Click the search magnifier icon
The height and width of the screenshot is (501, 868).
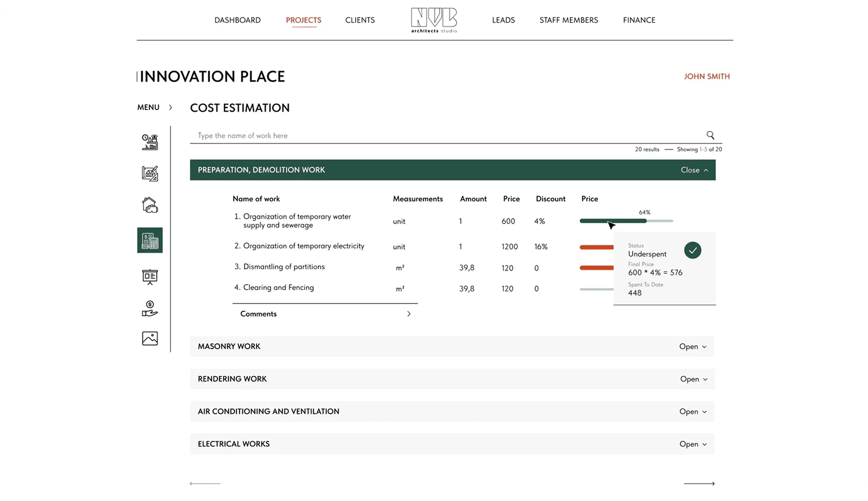pos(710,135)
